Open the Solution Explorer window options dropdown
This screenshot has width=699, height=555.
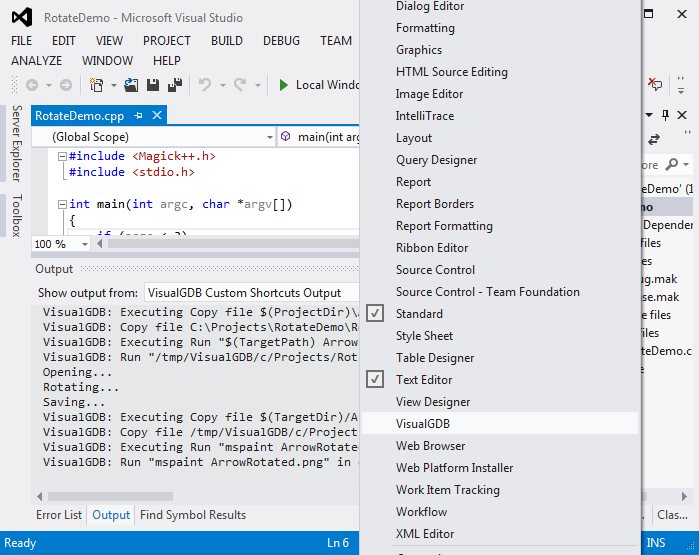[649, 115]
